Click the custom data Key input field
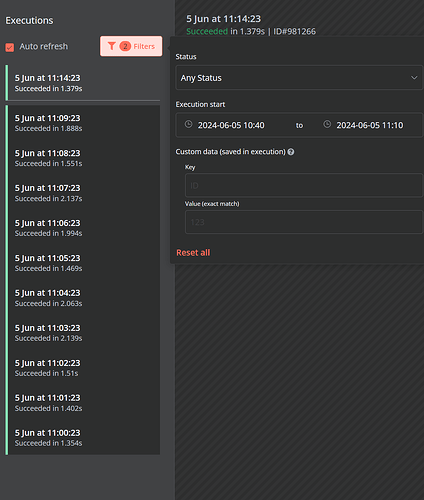Viewport: 424px width, 500px height. [x=304, y=185]
